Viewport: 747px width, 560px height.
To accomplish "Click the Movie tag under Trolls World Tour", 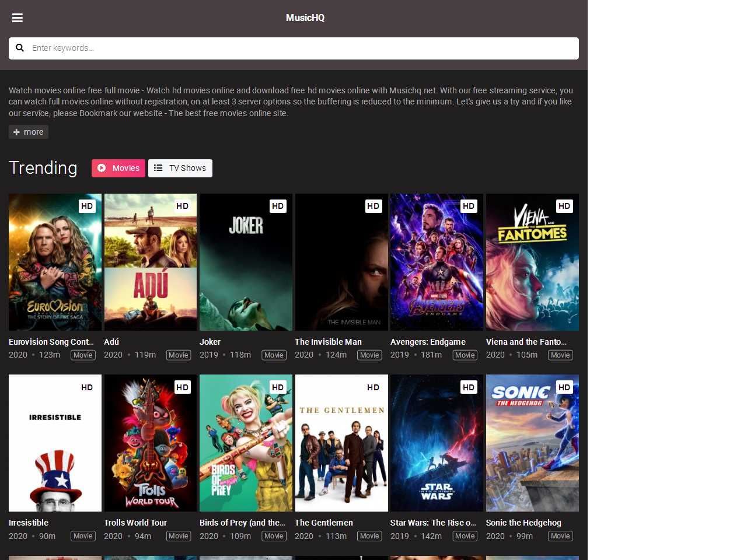I will (179, 536).
